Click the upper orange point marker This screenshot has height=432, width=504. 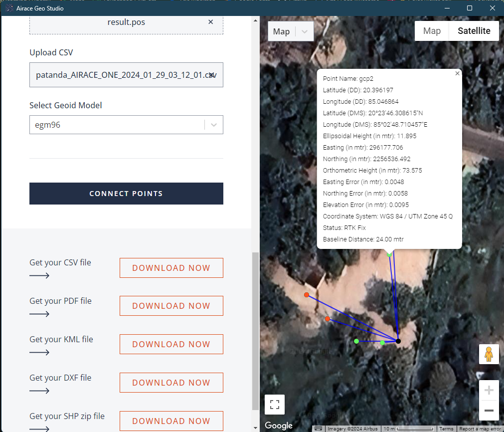click(307, 295)
